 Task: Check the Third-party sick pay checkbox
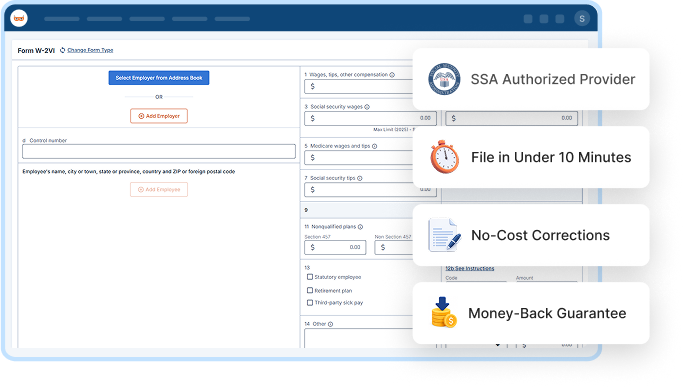click(x=310, y=302)
